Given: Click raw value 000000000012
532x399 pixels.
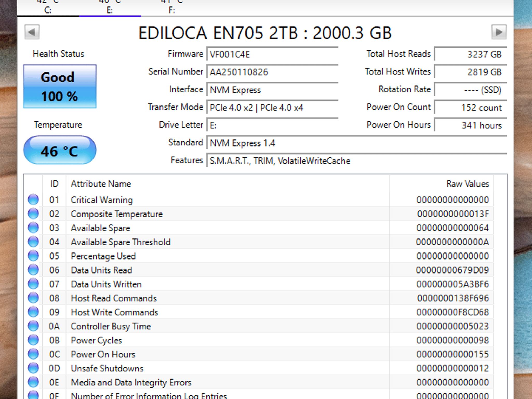Looking at the screenshot, I should coord(453,368).
